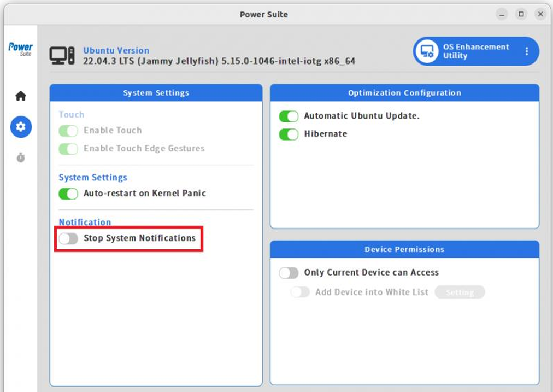Click the Auto-restart on Kernel Panic label

click(x=145, y=194)
